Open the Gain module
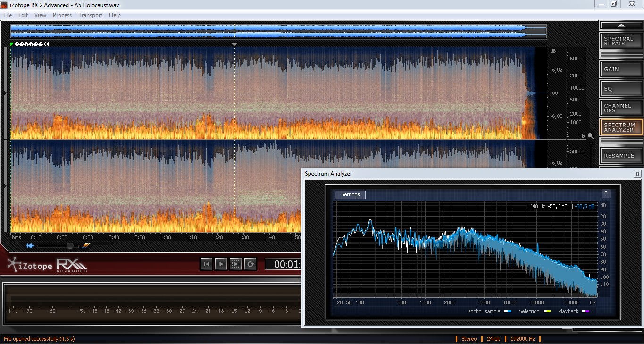The width and height of the screenshot is (644, 344). click(x=621, y=69)
